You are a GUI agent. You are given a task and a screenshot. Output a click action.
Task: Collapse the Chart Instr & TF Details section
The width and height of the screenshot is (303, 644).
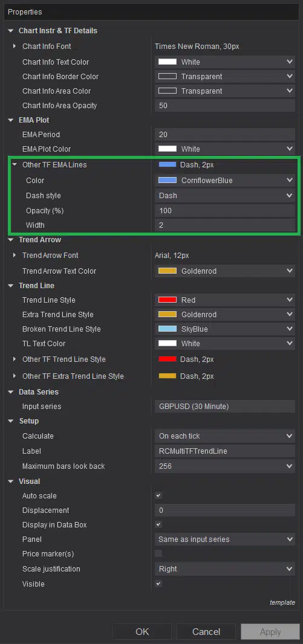[x=10, y=31]
